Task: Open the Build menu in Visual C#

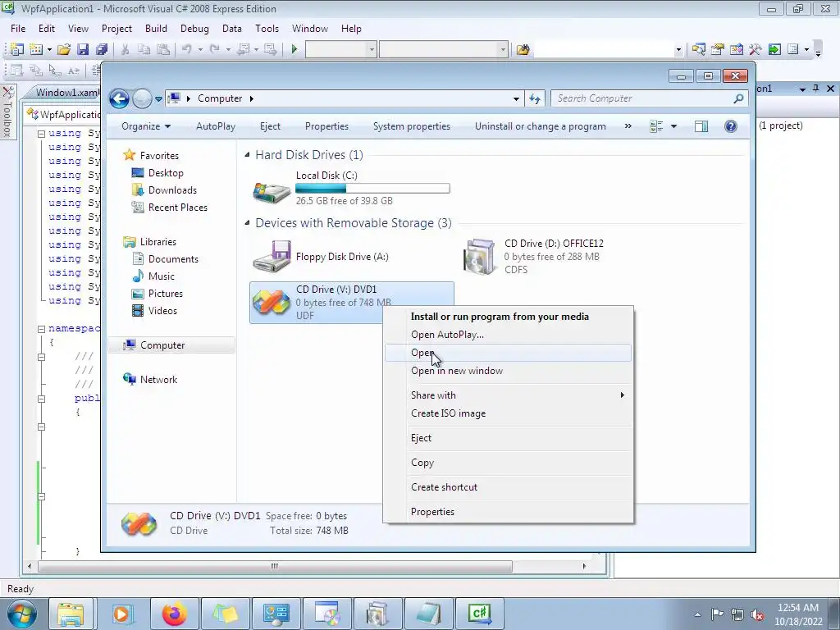Action: 156,29
